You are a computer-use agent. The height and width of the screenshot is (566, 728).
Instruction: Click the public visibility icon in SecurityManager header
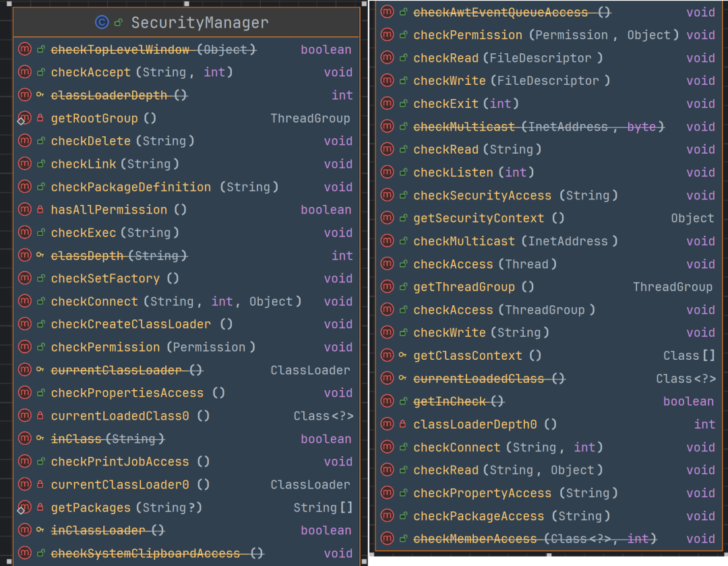click(x=119, y=23)
